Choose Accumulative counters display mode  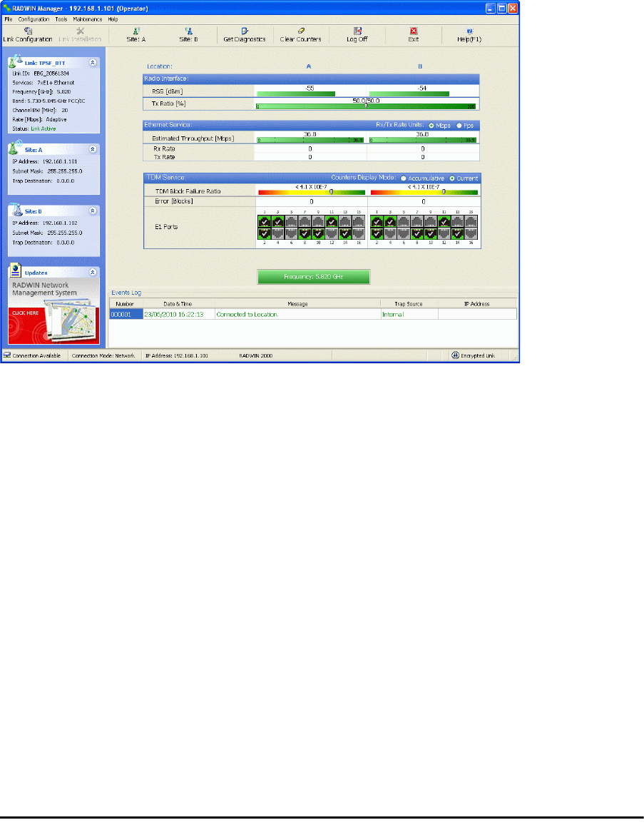tap(403, 178)
